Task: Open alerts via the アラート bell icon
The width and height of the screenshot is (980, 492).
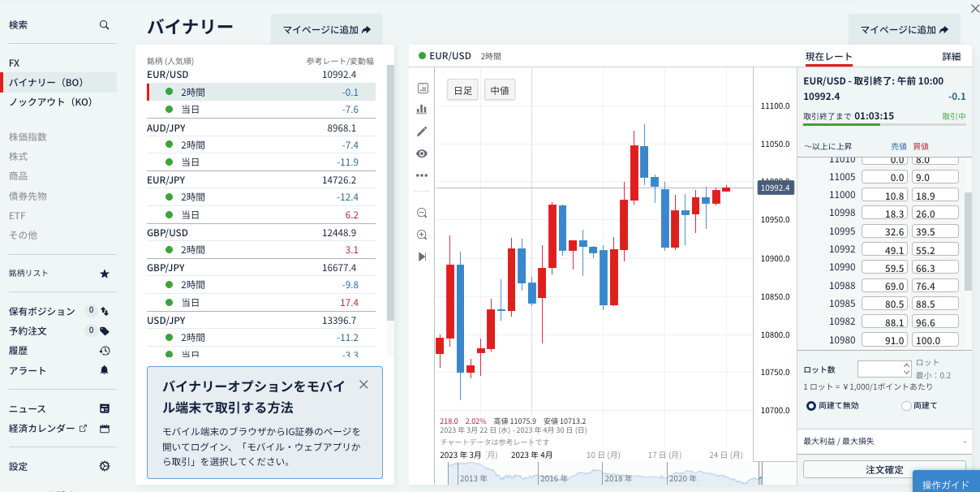Action: 104,370
